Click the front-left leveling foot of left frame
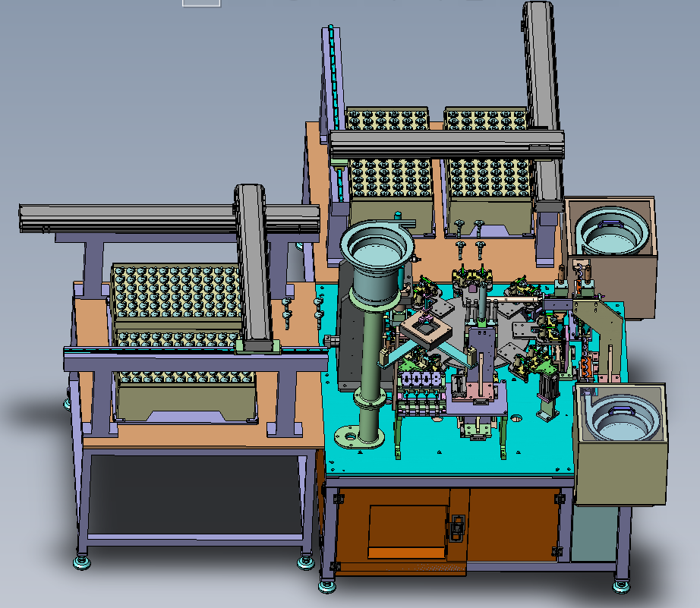This screenshot has width=700, height=608. tap(80, 562)
